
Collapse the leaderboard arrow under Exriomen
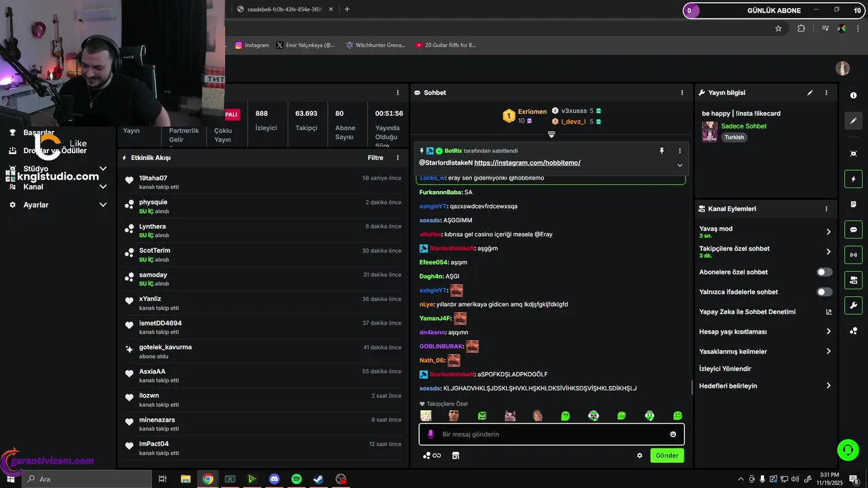(x=551, y=135)
